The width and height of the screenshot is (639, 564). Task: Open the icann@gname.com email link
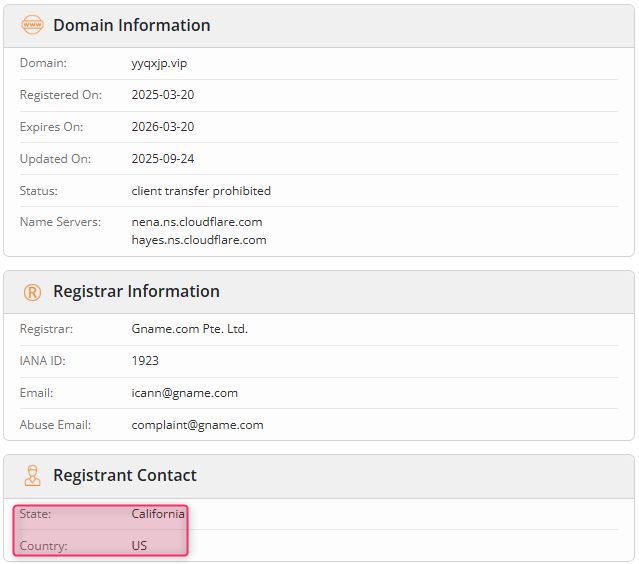184,393
